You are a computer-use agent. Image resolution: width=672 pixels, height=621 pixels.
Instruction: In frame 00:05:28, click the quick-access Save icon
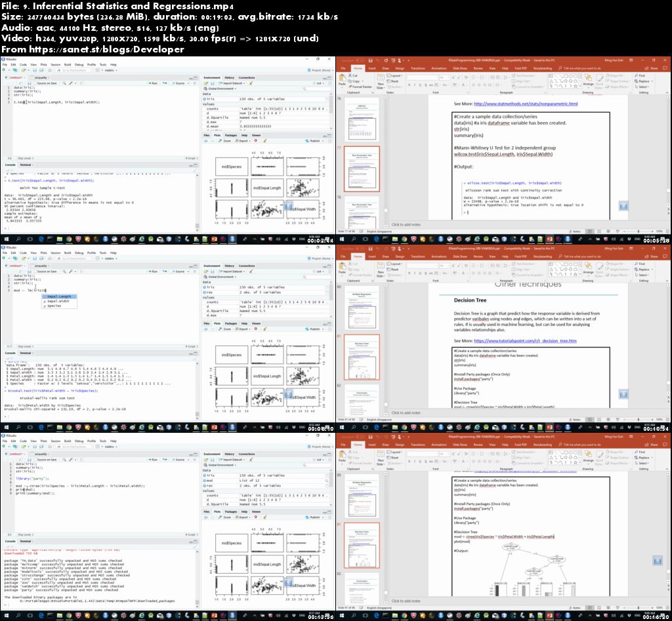click(x=370, y=61)
